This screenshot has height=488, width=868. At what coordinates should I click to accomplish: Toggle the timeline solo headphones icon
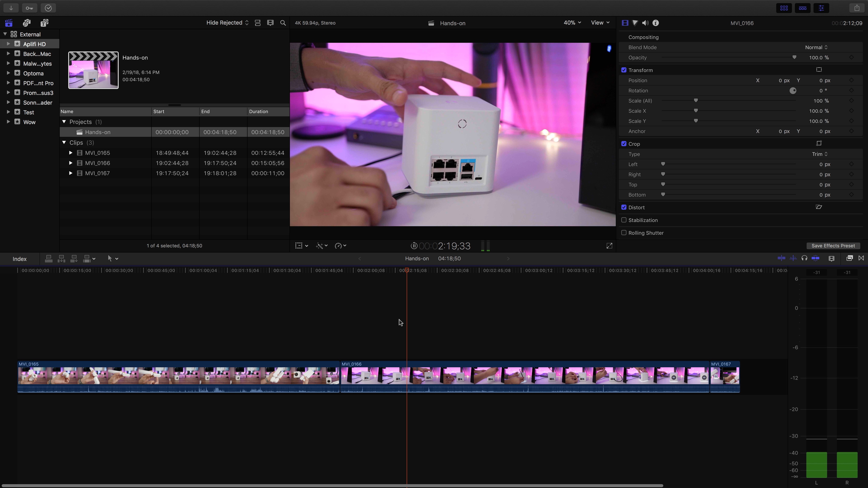click(x=804, y=258)
